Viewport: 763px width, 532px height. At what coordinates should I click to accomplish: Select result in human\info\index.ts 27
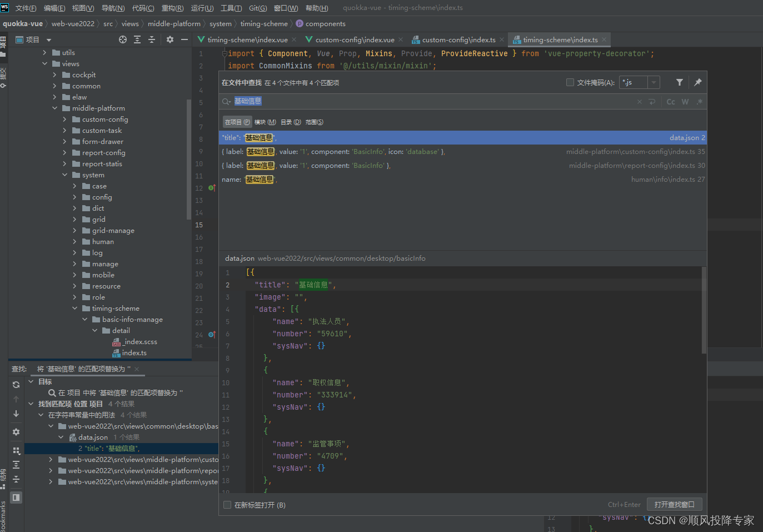click(463, 180)
